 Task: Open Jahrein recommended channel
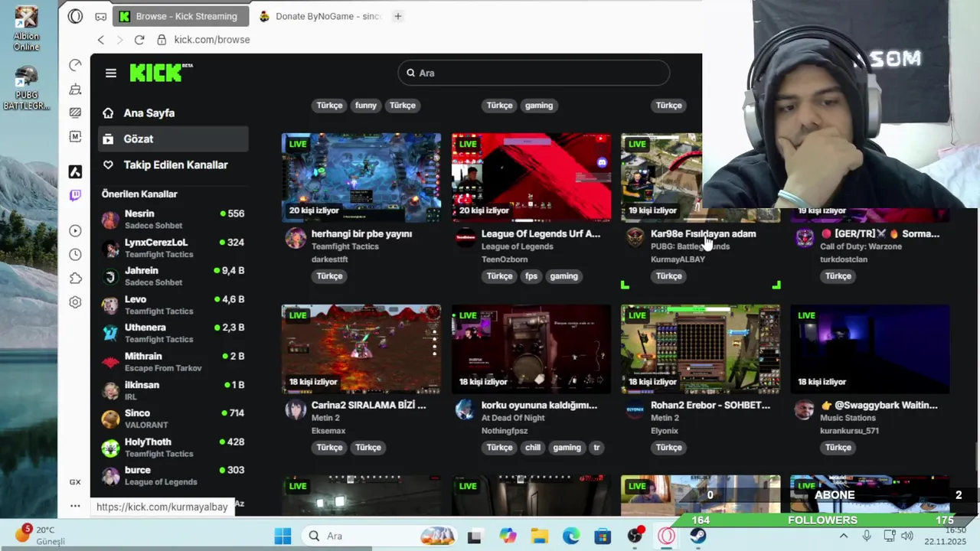click(x=173, y=276)
